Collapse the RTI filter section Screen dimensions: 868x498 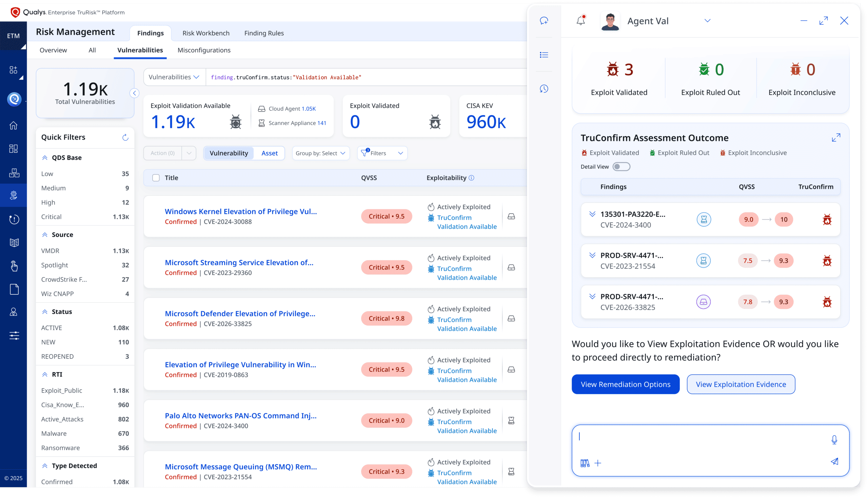point(45,374)
